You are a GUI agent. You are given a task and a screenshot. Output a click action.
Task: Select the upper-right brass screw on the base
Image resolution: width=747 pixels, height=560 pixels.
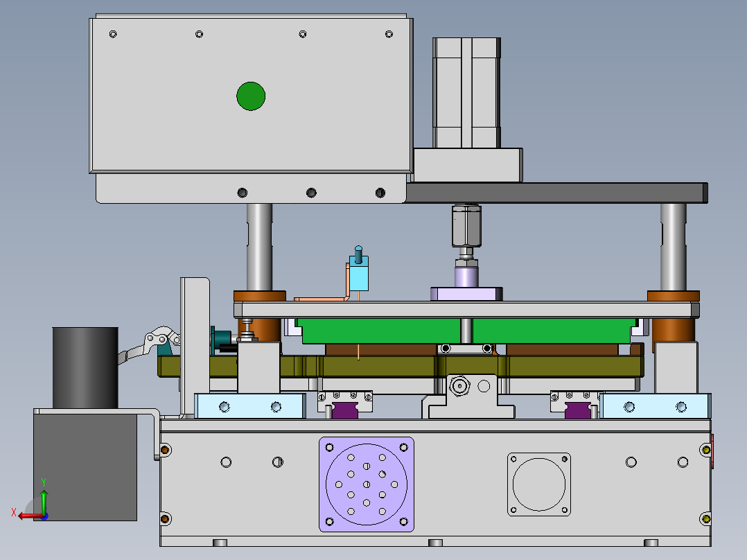(x=706, y=449)
